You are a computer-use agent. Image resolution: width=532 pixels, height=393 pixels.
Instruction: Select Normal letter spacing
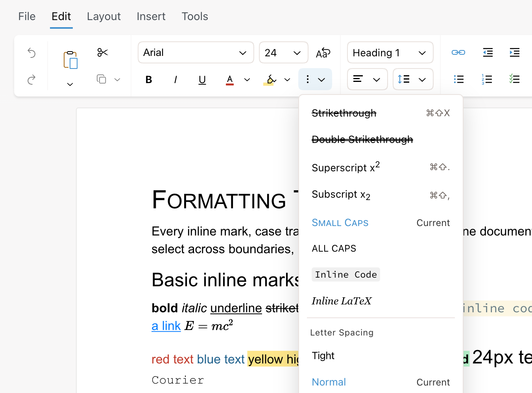pos(381,382)
